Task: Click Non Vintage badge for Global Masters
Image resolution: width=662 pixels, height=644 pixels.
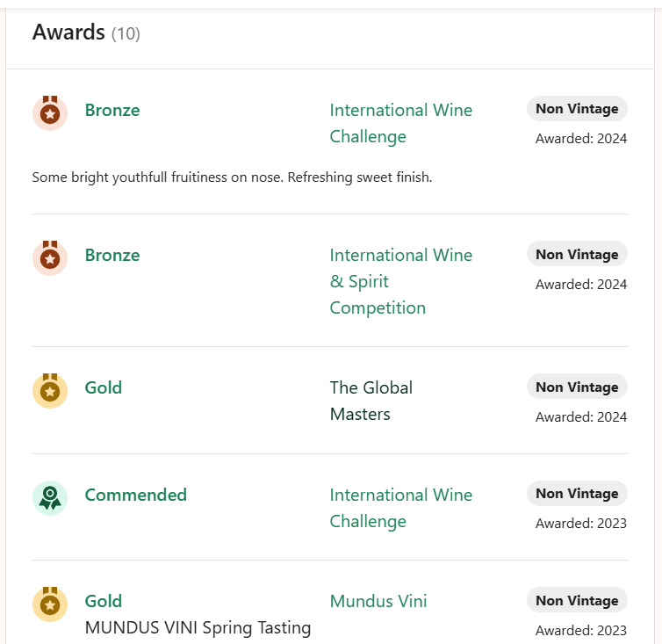Action: pos(577,387)
